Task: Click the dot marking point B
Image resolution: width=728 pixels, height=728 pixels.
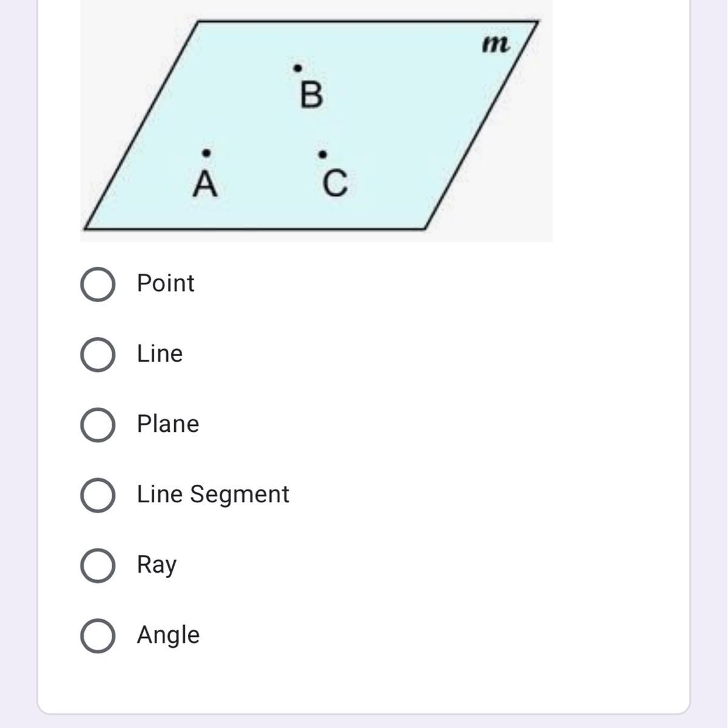Action: [297, 68]
